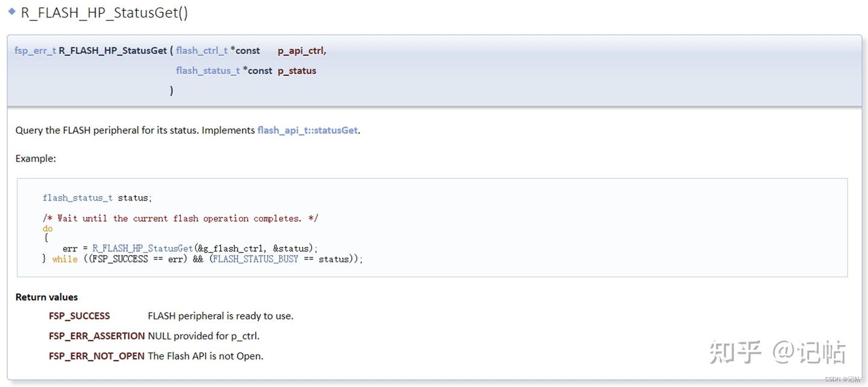Click the FSP_SUCCESS return value
This screenshot has height=387, width=868.
80,316
